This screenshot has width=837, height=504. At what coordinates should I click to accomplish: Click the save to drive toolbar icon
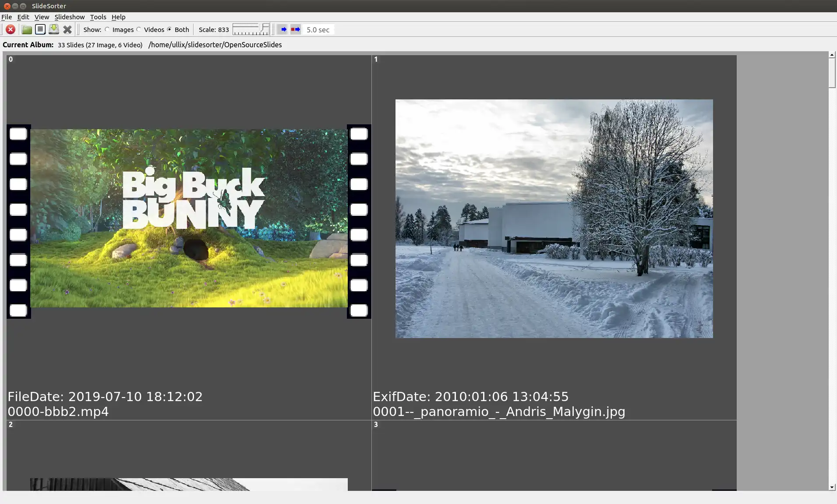click(54, 29)
